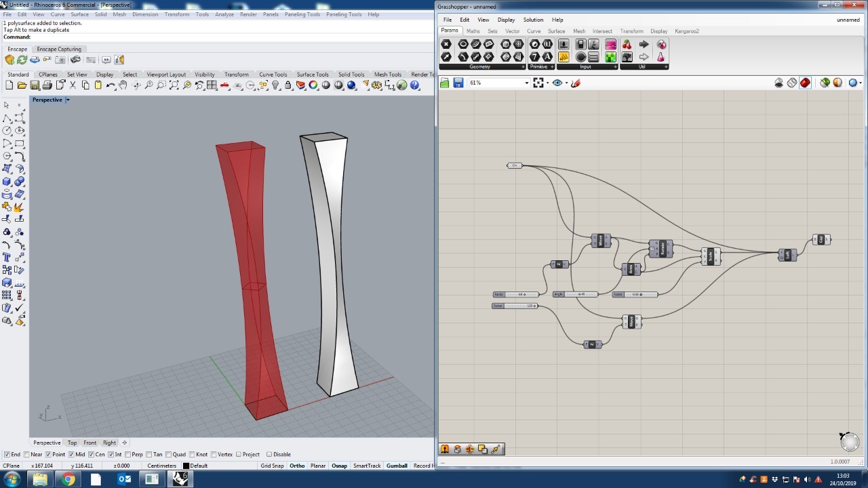868x488 pixels.
Task: Open the Perspective viewport title dropdown arrow
Action: click(x=67, y=100)
